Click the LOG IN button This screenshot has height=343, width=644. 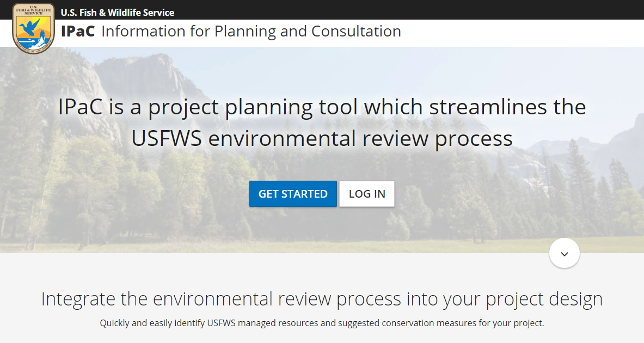(x=366, y=194)
